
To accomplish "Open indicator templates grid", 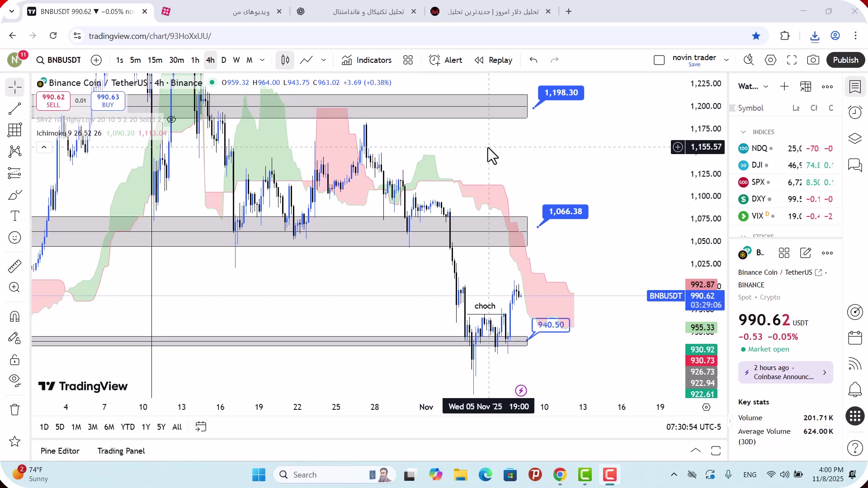I will pos(408,60).
